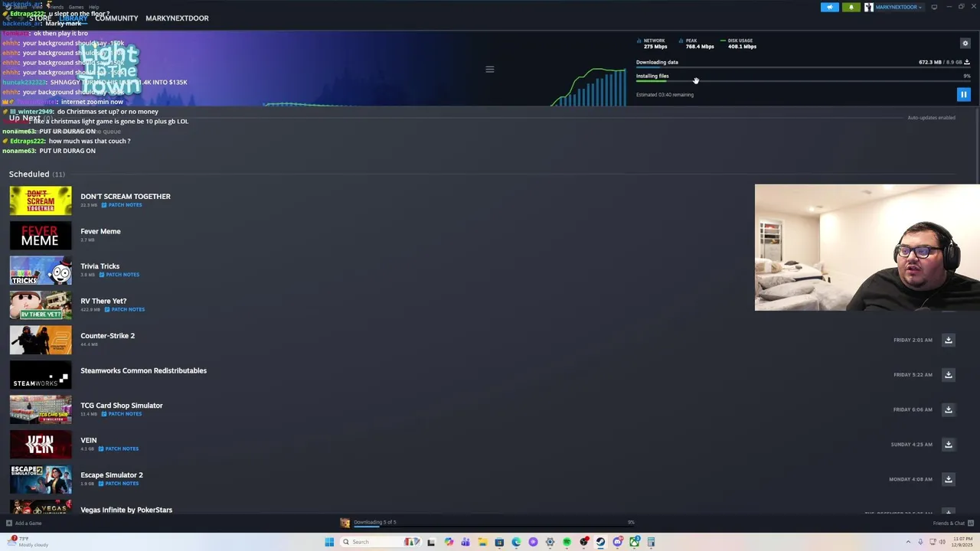Viewport: 980px width, 551px height.
Task: Open the taskbar clock and date
Action: tap(961, 542)
